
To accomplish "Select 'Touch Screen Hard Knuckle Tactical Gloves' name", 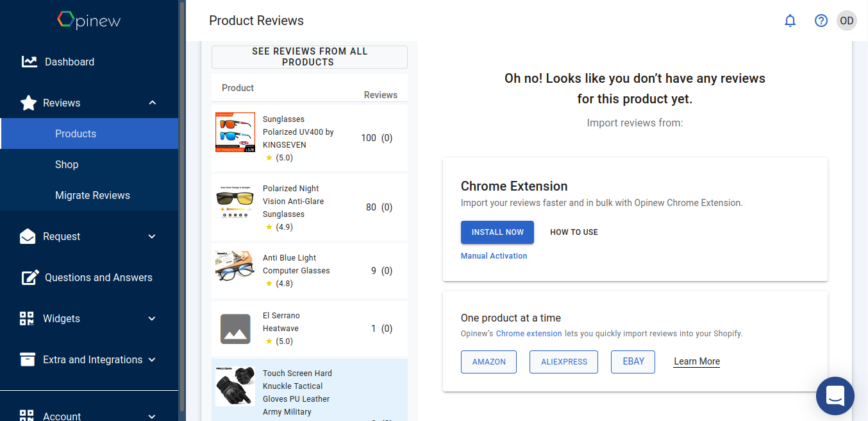I will point(297,392).
